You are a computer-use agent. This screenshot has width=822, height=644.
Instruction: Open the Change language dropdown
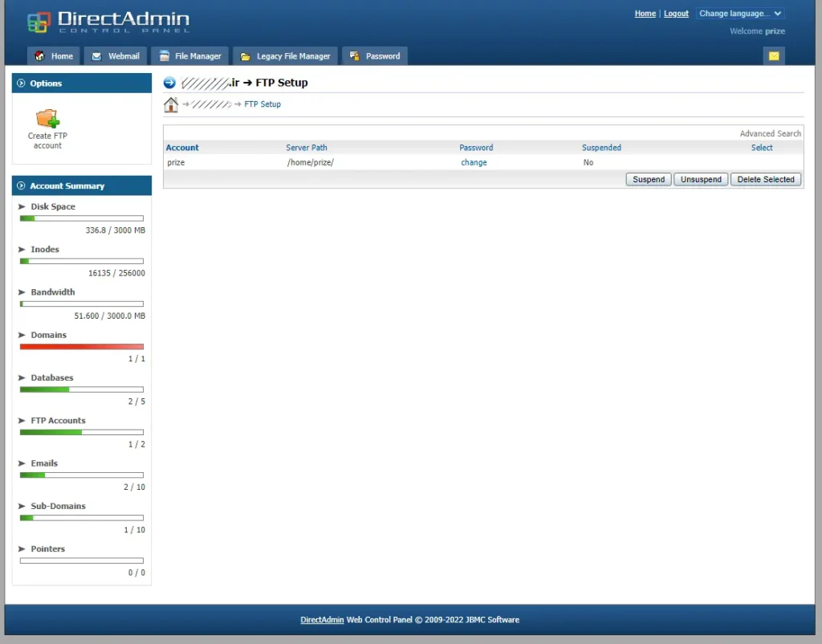[x=739, y=13]
